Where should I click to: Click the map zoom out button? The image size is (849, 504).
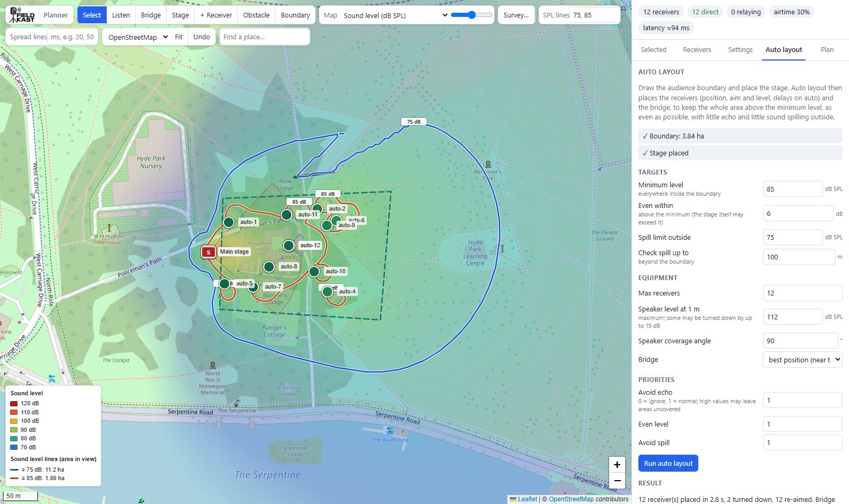pos(617,481)
